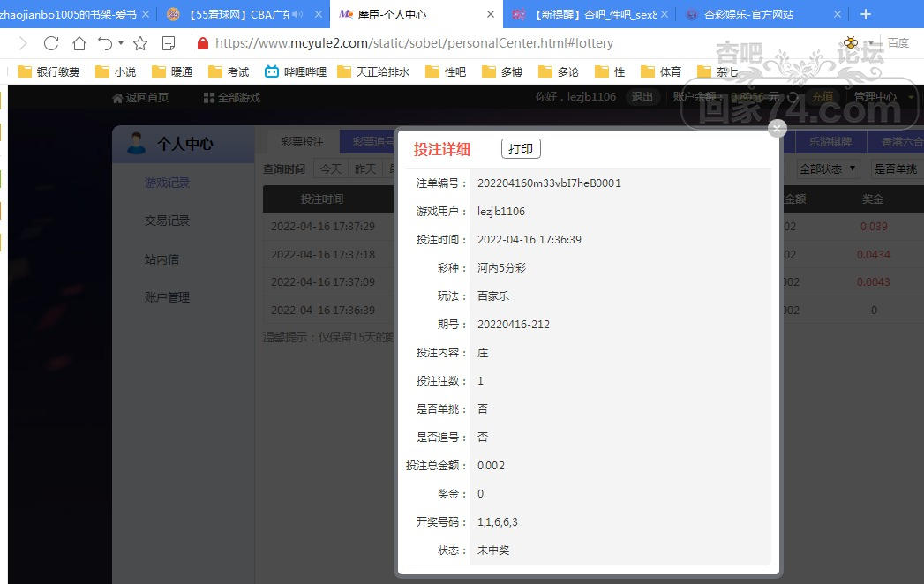Screen dimensions: 924x584
Task: Switch to the 彩票追号 tab
Action: [x=367, y=141]
